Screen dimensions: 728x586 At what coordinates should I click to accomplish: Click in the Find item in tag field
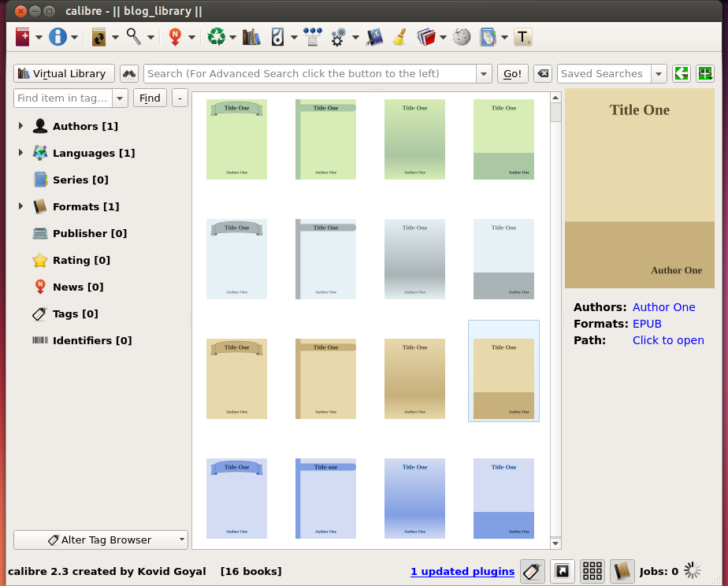point(63,98)
